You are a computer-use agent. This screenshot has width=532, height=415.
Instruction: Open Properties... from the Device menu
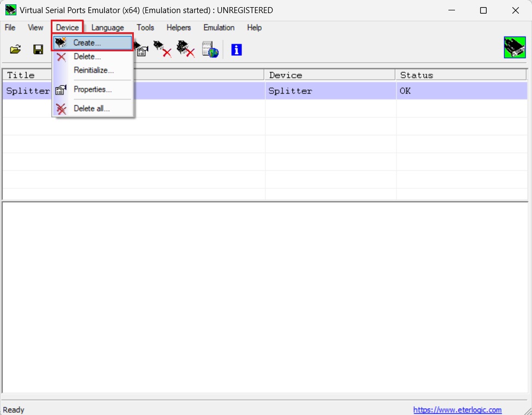pos(92,90)
